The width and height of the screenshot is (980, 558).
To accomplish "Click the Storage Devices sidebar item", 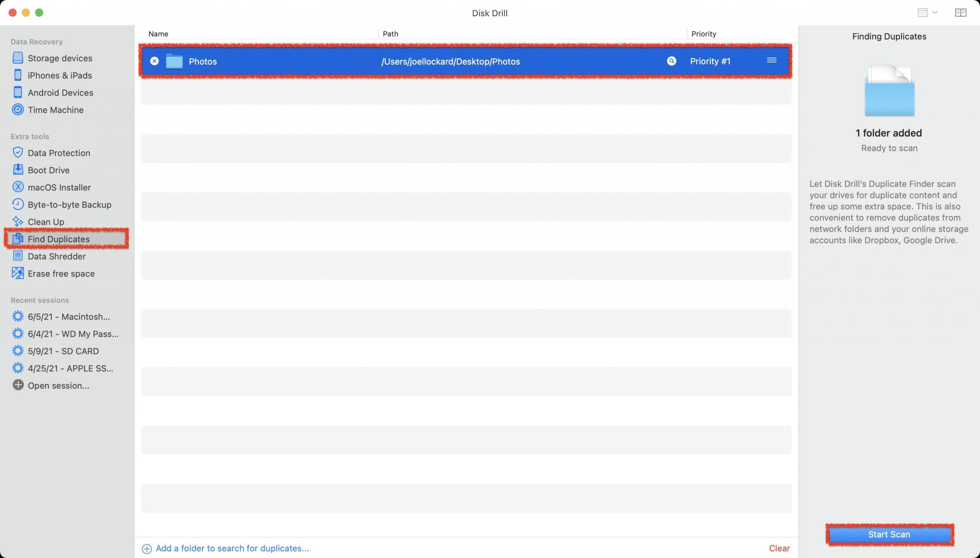I will (60, 58).
